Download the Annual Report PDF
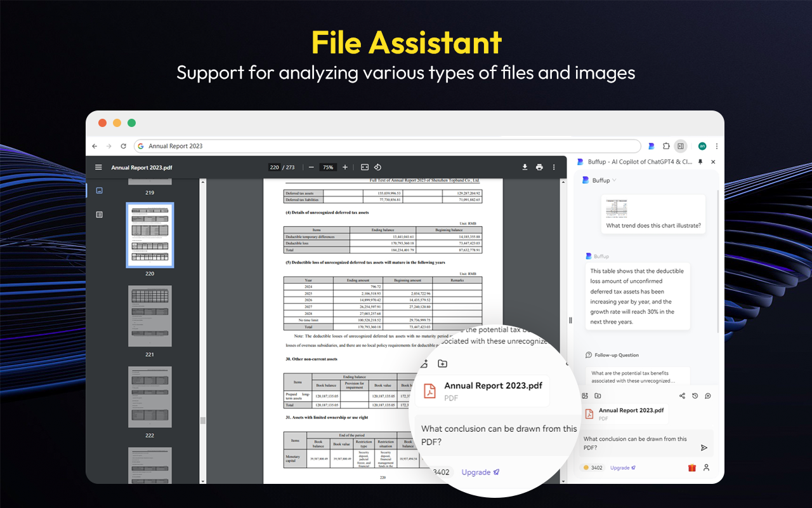The height and width of the screenshot is (508, 812). click(525, 167)
